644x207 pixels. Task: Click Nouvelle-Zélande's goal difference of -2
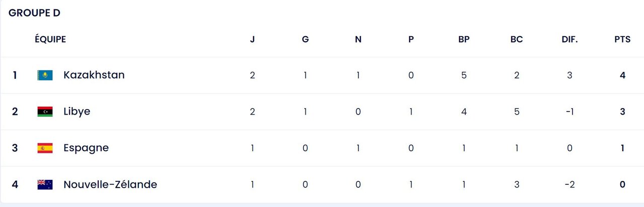[x=570, y=184]
